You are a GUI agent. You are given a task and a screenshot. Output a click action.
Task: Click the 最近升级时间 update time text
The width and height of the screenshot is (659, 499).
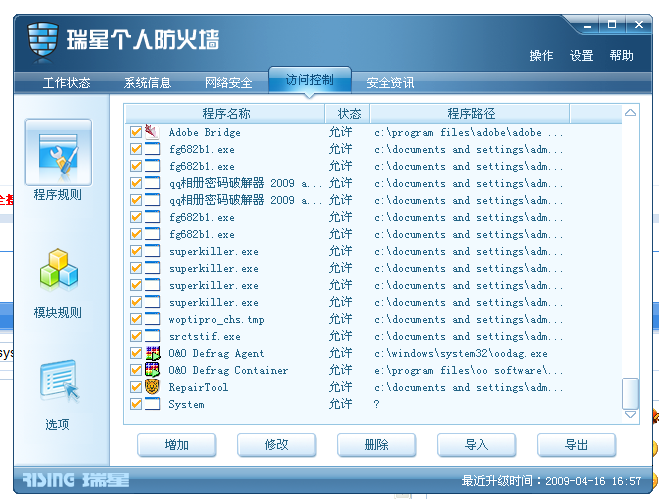pos(551,481)
